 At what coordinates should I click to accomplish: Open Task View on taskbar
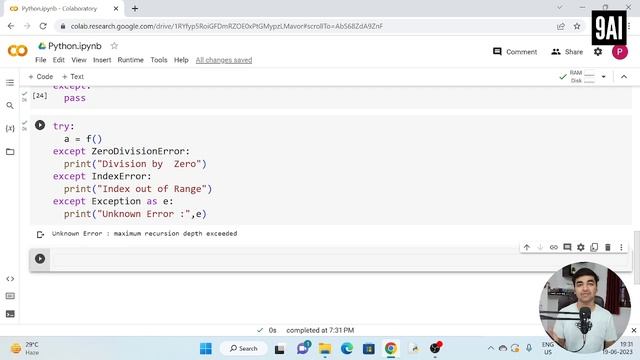pyautogui.click(x=280, y=349)
